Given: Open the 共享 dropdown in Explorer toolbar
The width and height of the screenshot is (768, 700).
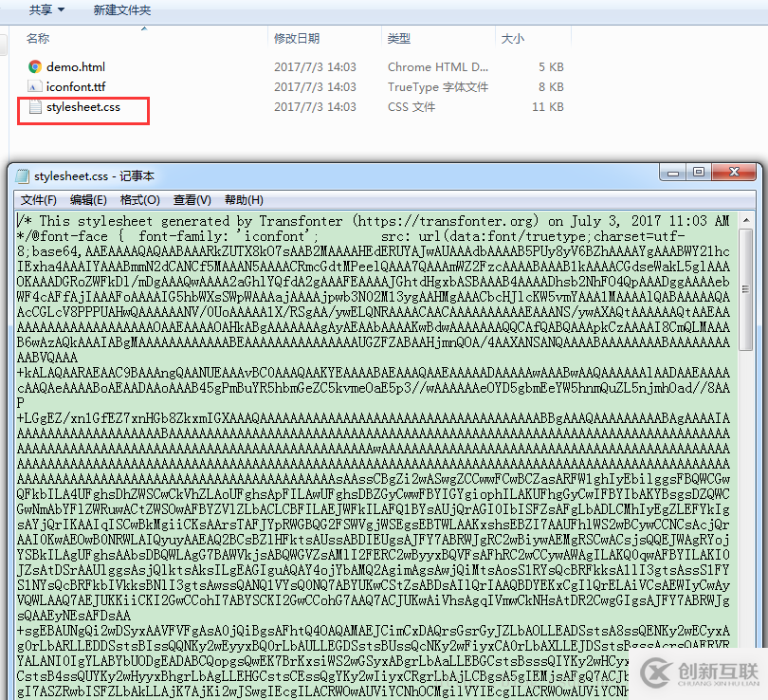Looking at the screenshot, I should click(x=46, y=9).
